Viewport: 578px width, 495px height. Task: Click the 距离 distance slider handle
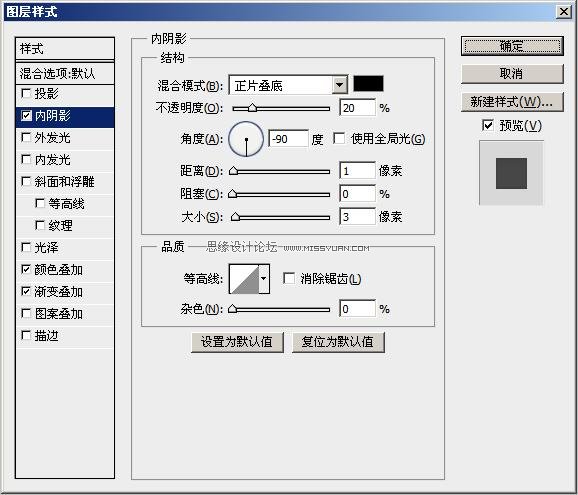click(x=233, y=171)
